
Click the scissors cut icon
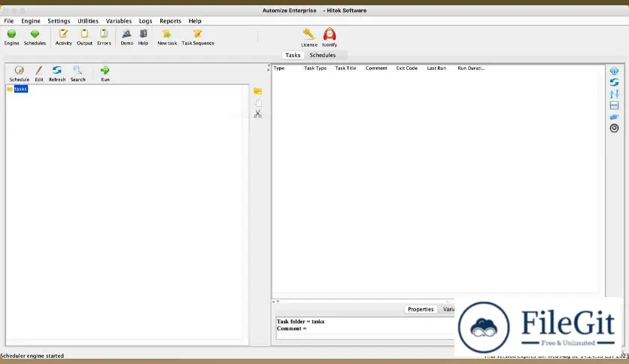pos(257,114)
